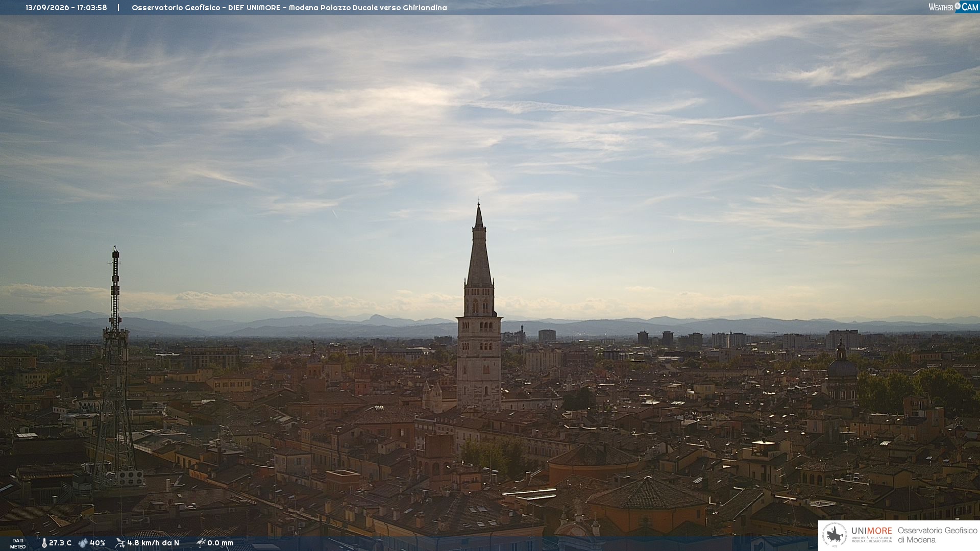Click the 0.0 mm rainfall value
980x551 pixels.
pyautogui.click(x=220, y=543)
